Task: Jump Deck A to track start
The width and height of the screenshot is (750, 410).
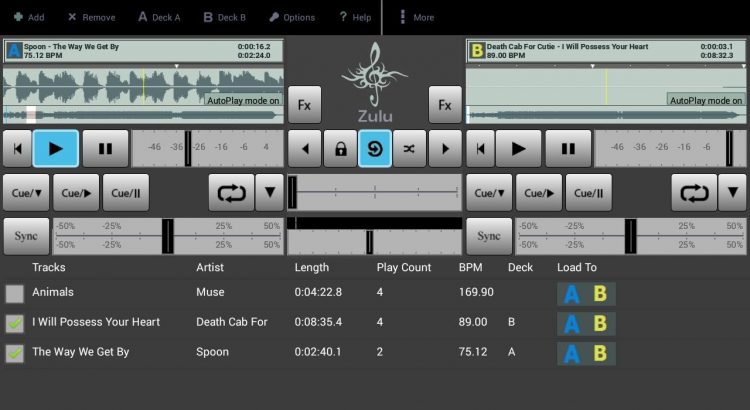Action: pos(17,148)
